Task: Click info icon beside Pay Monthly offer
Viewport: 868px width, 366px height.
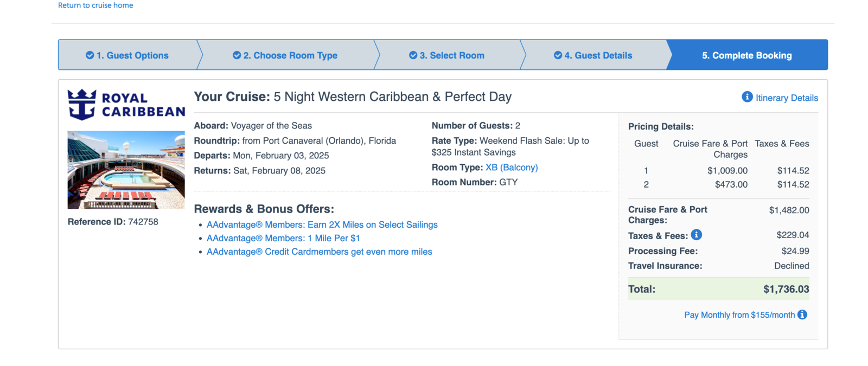Action: coord(802,314)
